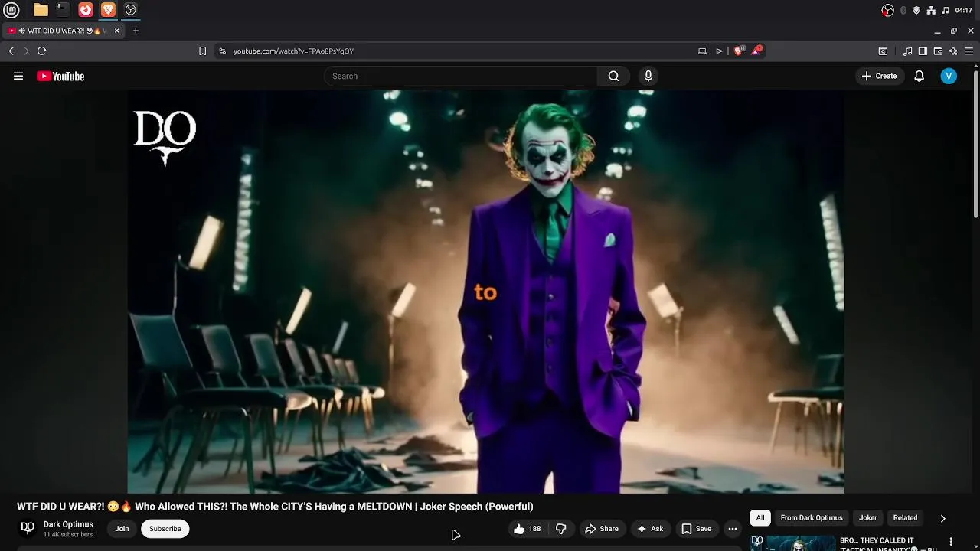The width and height of the screenshot is (980, 551).
Task: Launch Terminal from the panel
Action: (x=63, y=10)
